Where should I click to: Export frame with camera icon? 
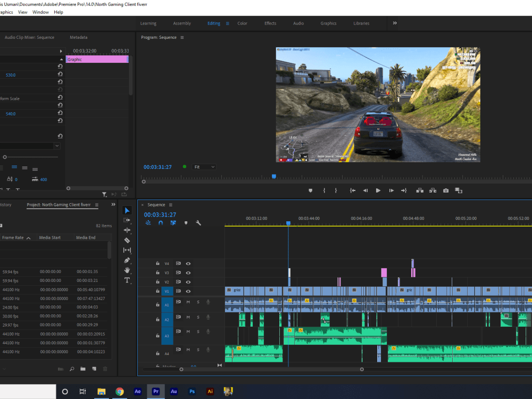[x=446, y=190]
